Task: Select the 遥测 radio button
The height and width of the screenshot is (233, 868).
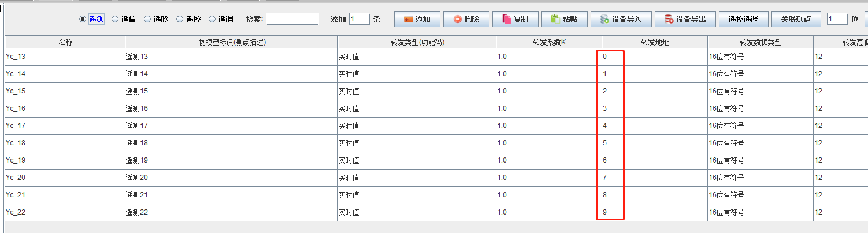Action: 83,19
